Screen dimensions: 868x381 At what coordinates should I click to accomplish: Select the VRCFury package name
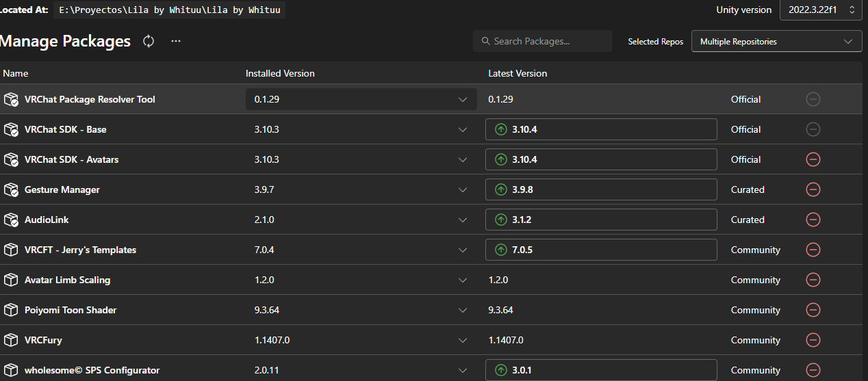coord(43,340)
